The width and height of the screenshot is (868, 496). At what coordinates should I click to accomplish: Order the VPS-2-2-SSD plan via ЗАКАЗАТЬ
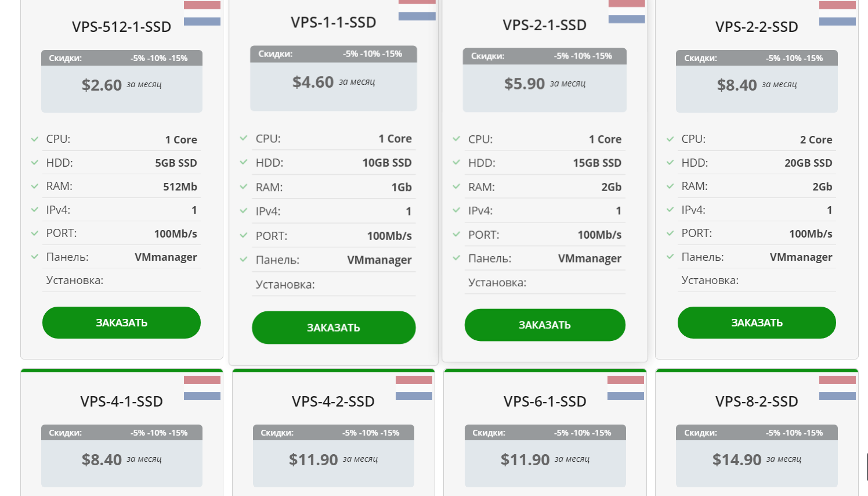pos(757,323)
